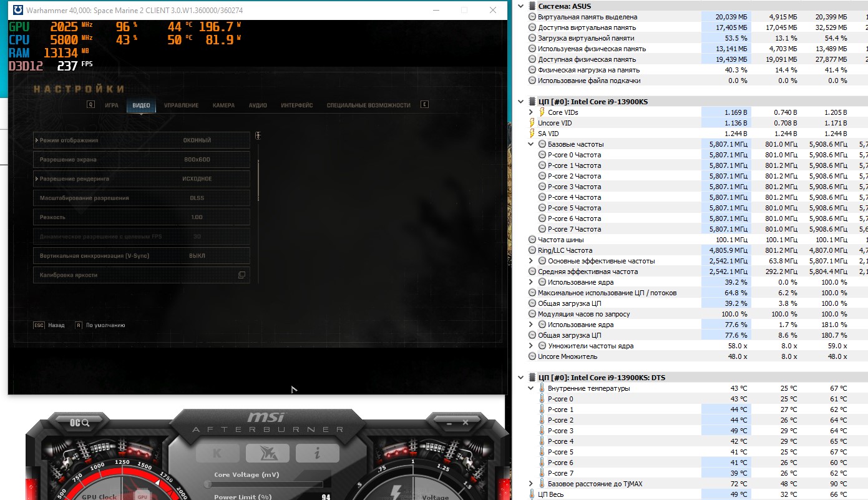Click the chip icon of the DTS section header
The height and width of the screenshot is (500, 868).
pos(531,378)
